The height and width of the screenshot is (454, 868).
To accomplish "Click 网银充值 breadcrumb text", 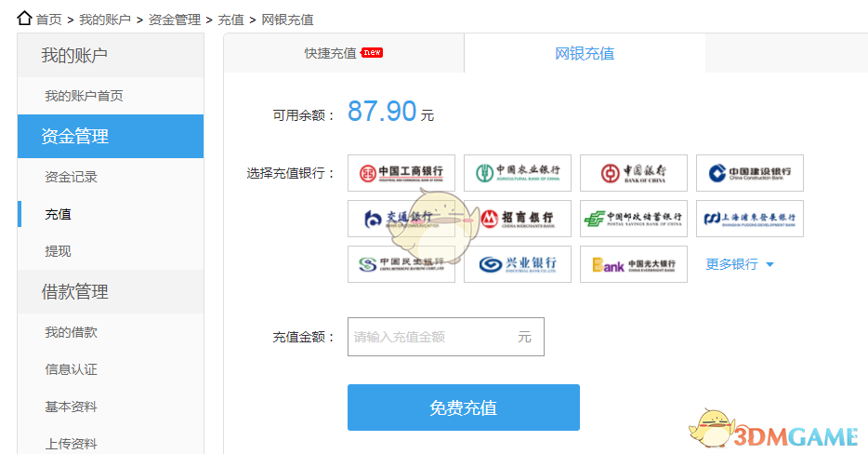I will coord(287,20).
